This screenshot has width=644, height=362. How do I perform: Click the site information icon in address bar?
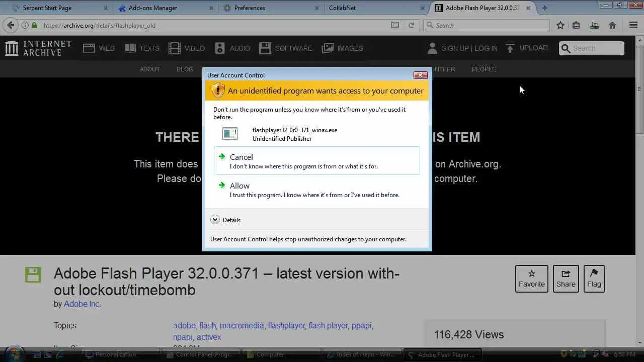(25, 25)
